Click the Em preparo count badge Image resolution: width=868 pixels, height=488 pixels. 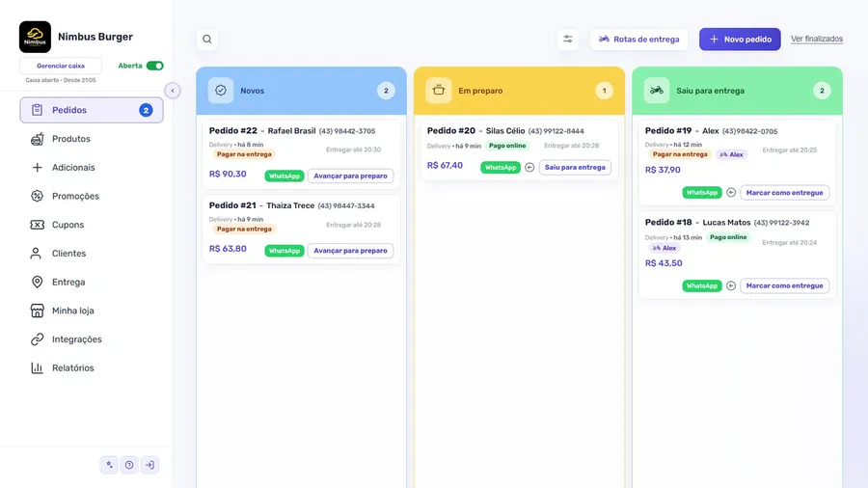click(604, 91)
